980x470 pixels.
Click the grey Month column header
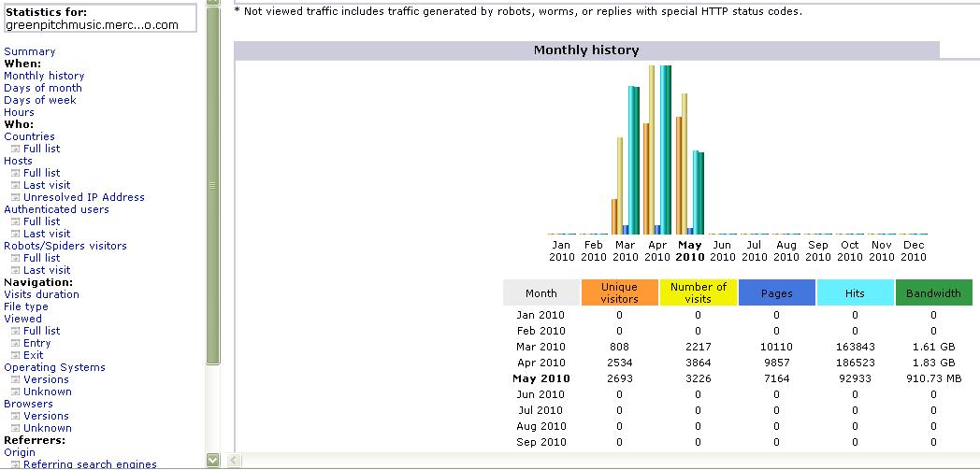click(x=541, y=292)
